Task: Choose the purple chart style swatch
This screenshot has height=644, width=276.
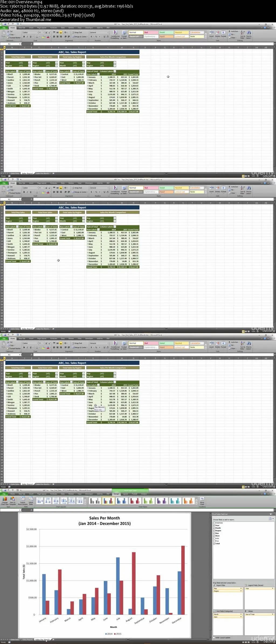Action: coord(162,501)
